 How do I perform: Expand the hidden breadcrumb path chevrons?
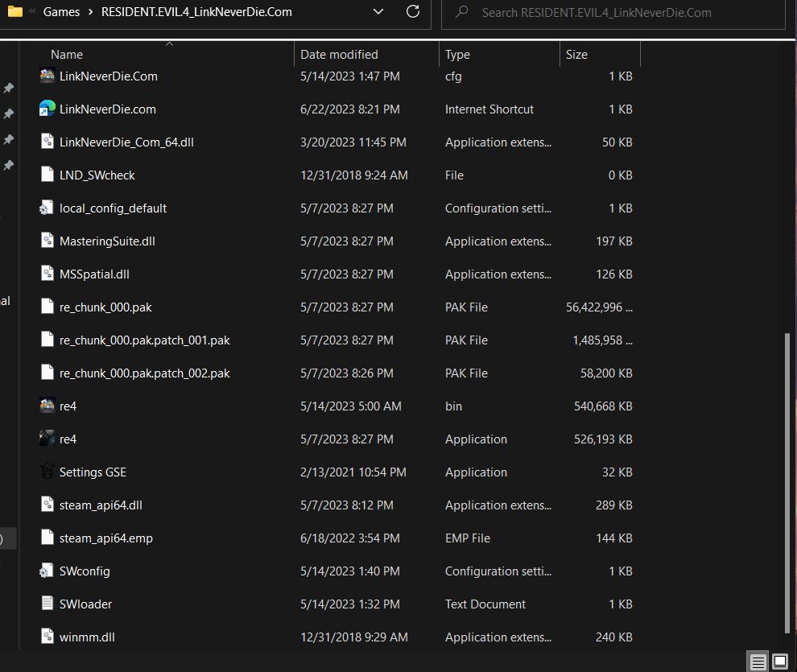click(x=31, y=12)
